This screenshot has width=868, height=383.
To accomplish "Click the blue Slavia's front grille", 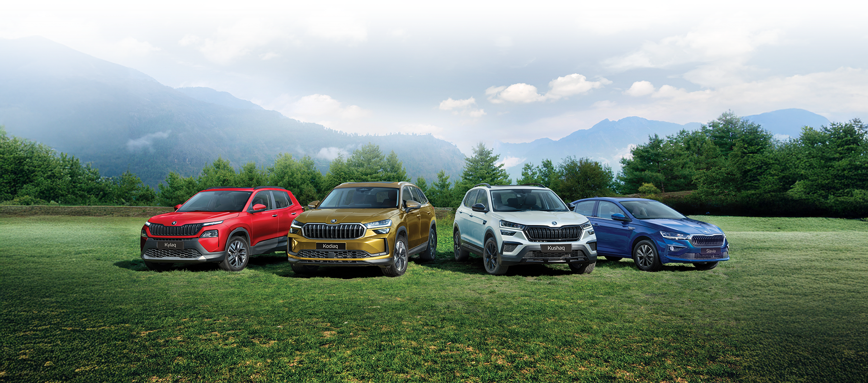I will pyautogui.click(x=708, y=241).
